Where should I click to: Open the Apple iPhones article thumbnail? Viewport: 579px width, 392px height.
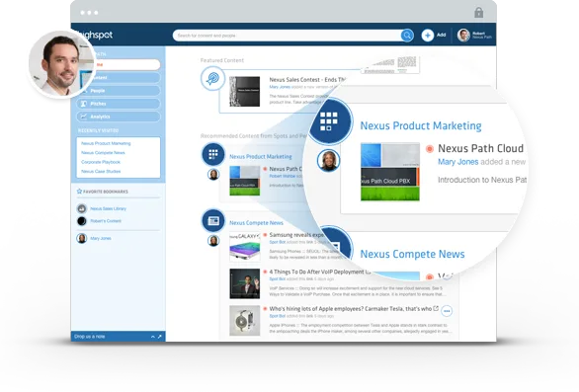[x=244, y=320]
